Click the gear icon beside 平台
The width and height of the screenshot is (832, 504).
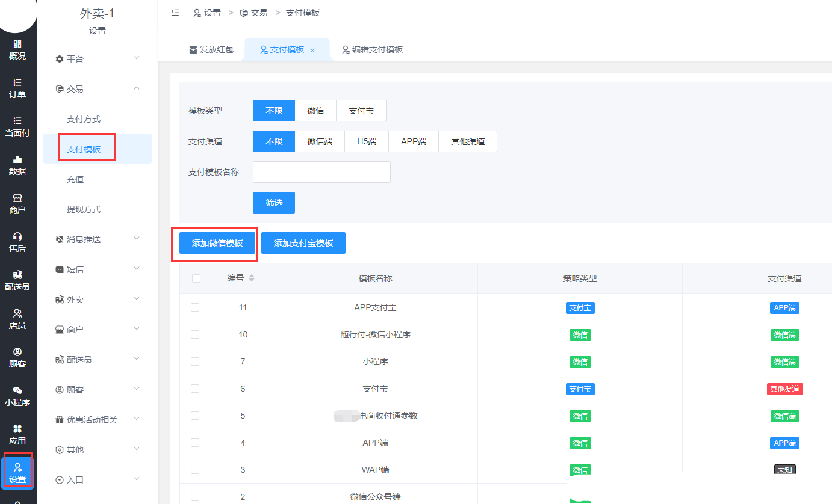(x=59, y=59)
